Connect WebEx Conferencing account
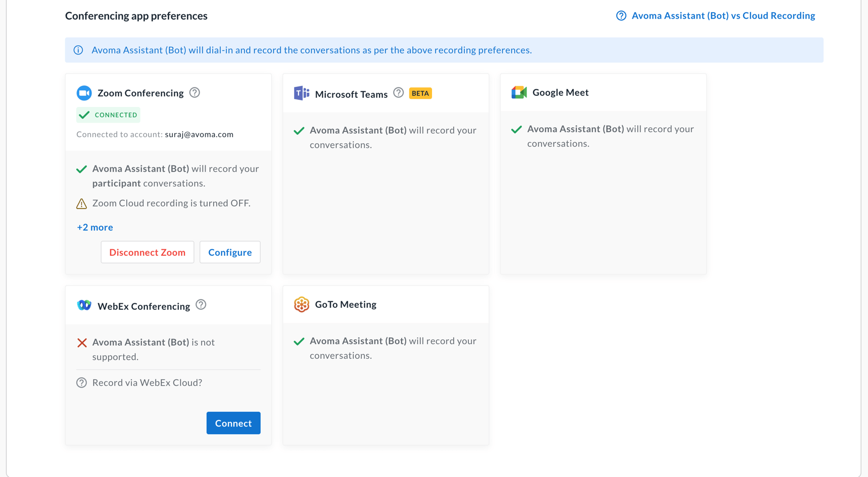 coord(233,423)
